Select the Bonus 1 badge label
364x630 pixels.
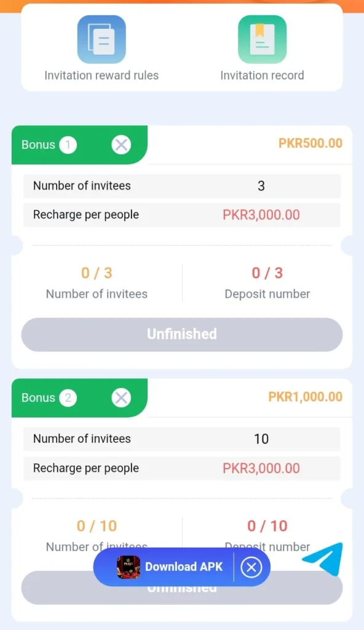click(x=48, y=145)
